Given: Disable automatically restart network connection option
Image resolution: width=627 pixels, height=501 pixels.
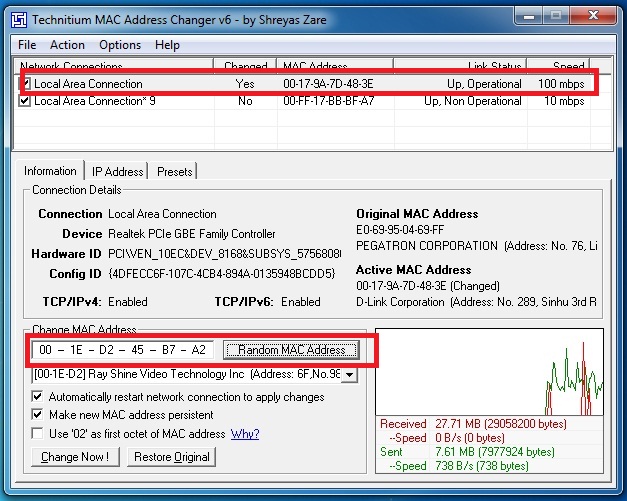Looking at the screenshot, I should coord(38,397).
